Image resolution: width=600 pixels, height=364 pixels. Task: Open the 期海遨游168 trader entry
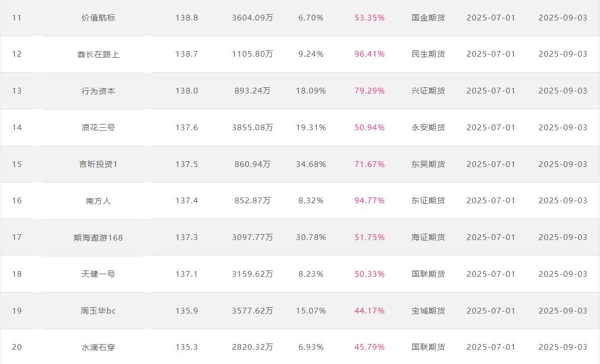click(x=98, y=237)
